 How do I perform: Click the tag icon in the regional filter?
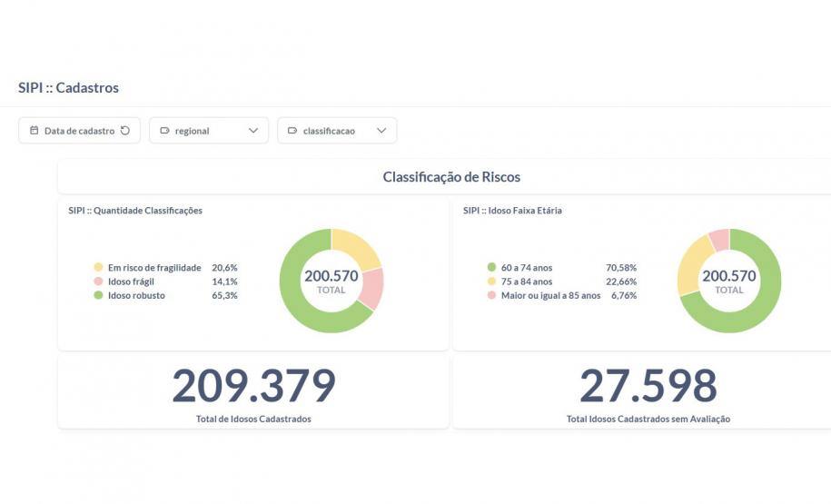[x=164, y=131]
